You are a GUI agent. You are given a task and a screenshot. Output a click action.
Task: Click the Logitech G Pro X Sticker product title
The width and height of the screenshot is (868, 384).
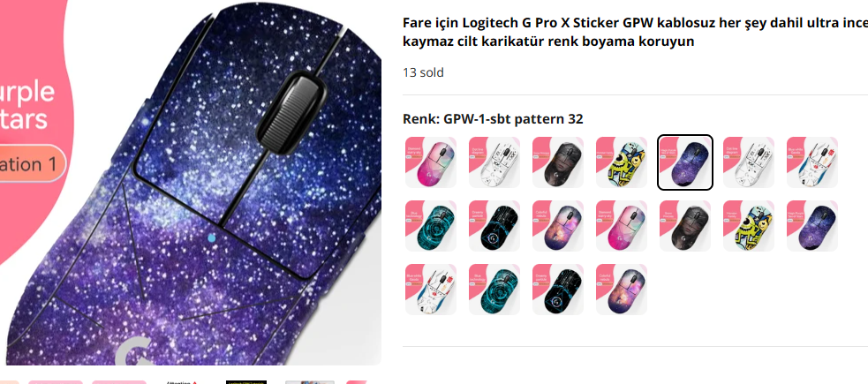[634, 33]
